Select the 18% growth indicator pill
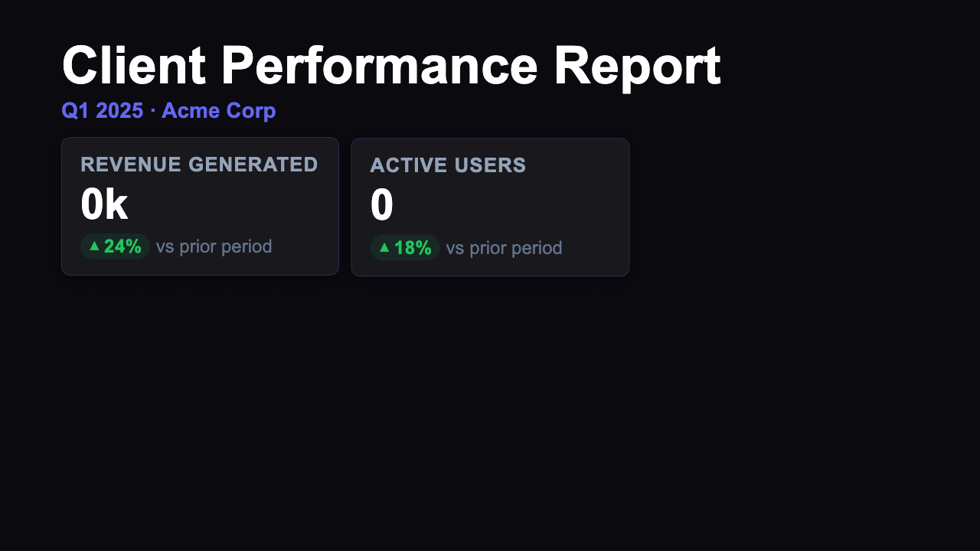This screenshot has width=980, height=551. pyautogui.click(x=405, y=247)
